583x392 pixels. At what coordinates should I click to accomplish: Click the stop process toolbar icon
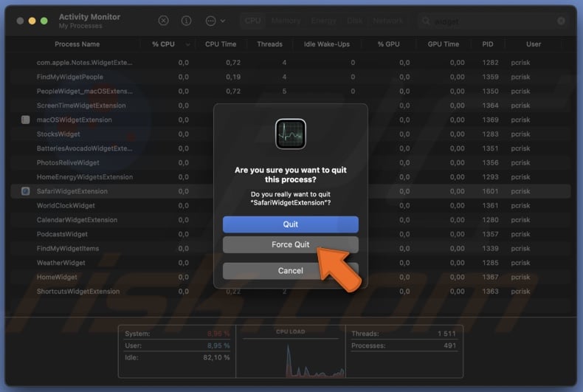point(163,21)
